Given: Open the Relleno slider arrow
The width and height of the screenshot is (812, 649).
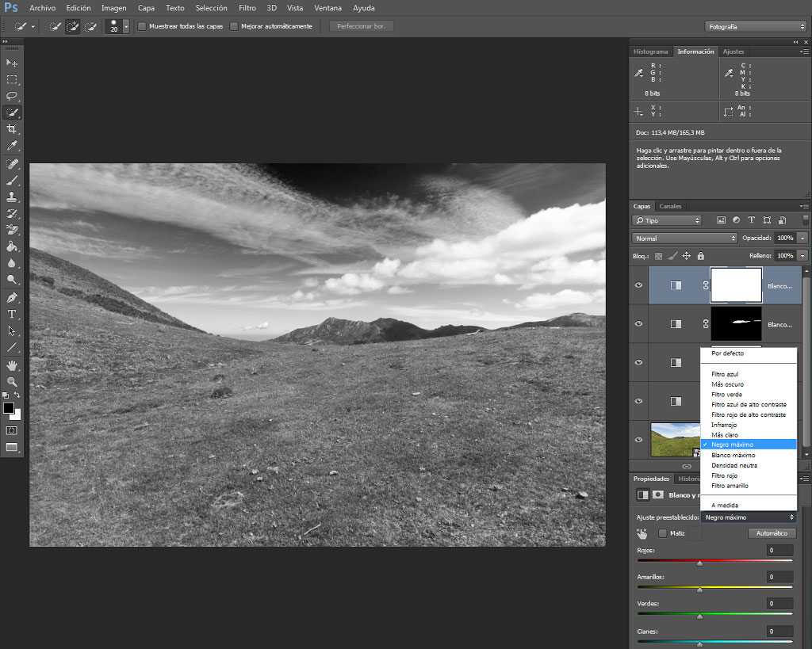Looking at the screenshot, I should [802, 256].
